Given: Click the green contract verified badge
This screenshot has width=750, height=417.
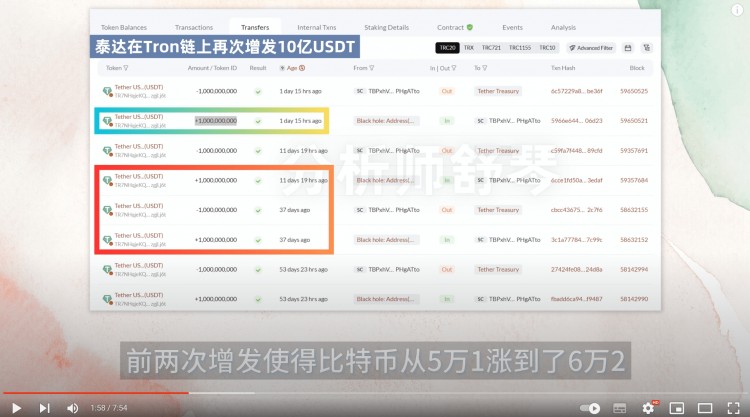Looking at the screenshot, I should click(470, 27).
